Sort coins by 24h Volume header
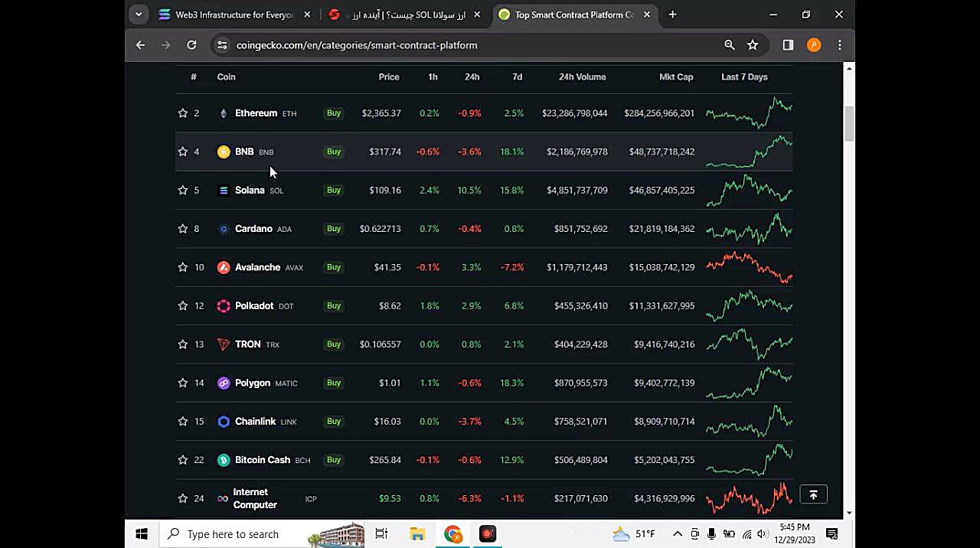 click(582, 77)
